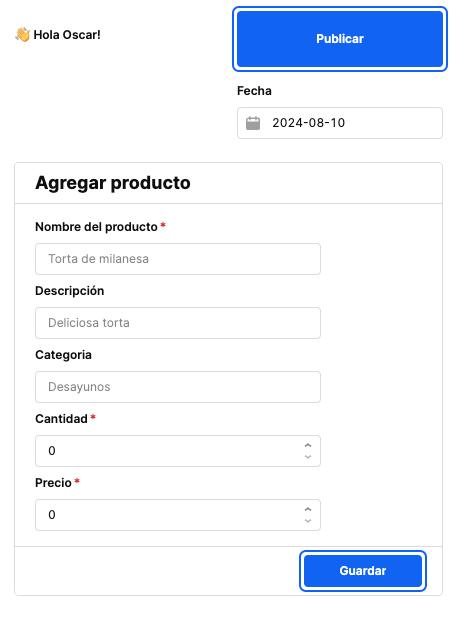Viewport: 469px width, 623px height.
Task: Click the waving hand emoji
Action: 23,35
